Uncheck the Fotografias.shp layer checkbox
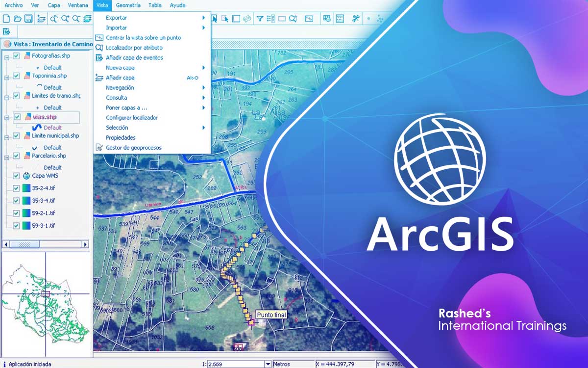This screenshot has width=588, height=368. coord(17,56)
